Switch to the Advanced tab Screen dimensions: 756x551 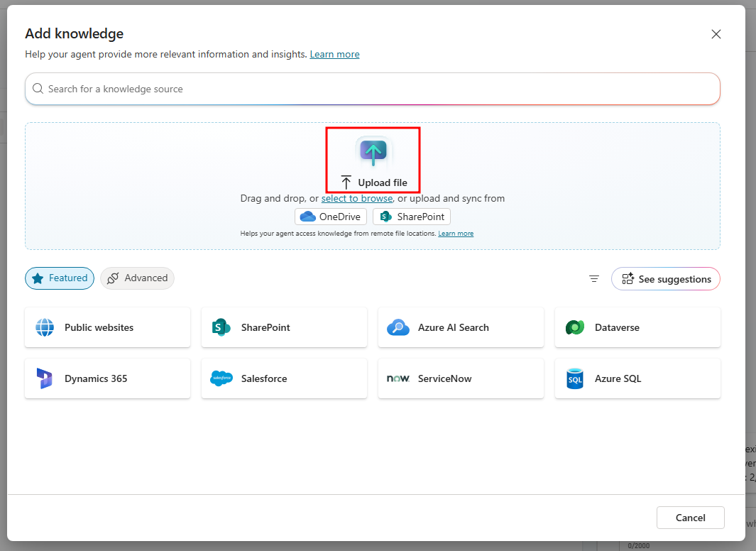(138, 278)
